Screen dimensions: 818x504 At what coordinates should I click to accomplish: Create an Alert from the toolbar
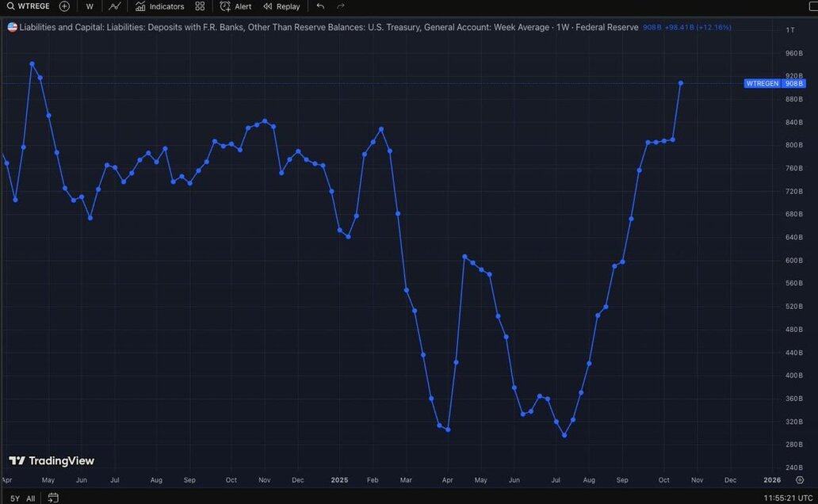click(235, 6)
